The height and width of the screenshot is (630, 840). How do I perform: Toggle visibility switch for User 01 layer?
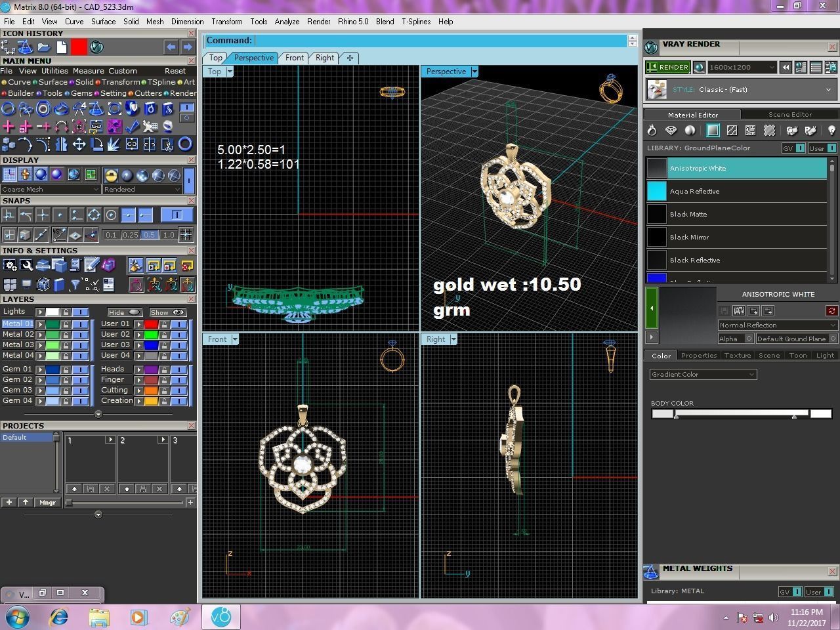pyautogui.click(x=178, y=324)
